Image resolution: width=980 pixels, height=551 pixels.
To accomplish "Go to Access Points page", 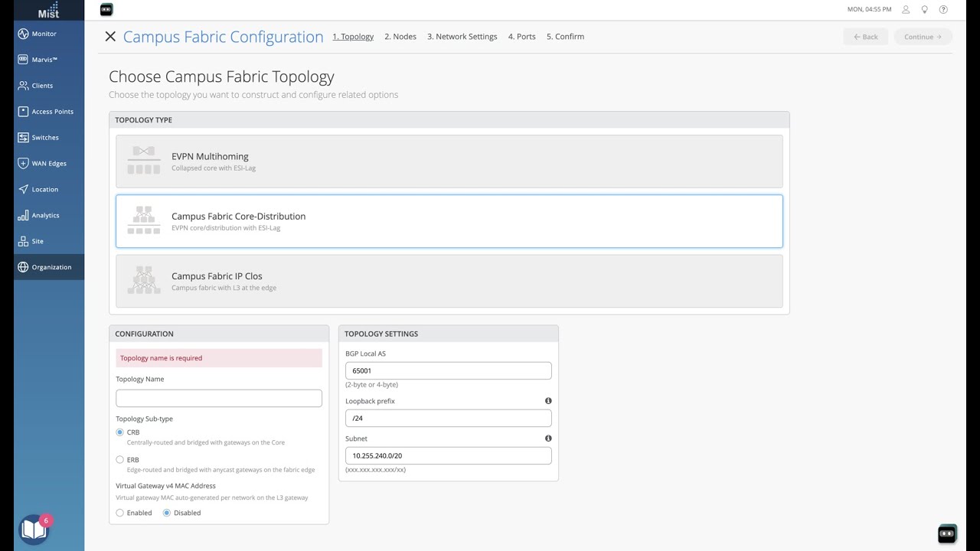I will click(52, 112).
